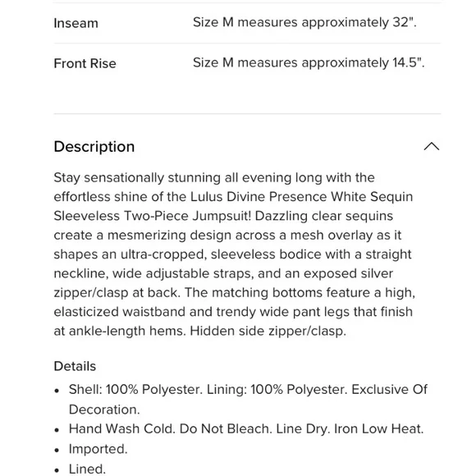Viewport: 476px width, 476px height.
Task: Click the word Decoration in the first bullet
Action: 104,410
